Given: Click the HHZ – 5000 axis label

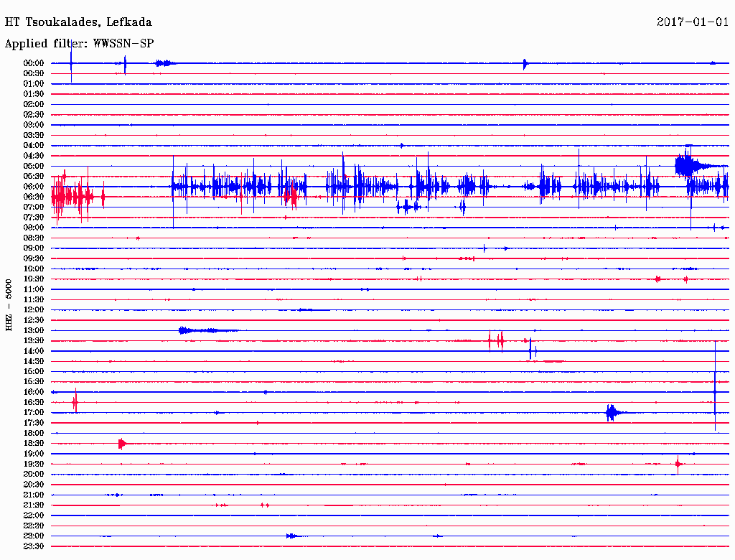Looking at the screenshot, I should click(x=9, y=305).
